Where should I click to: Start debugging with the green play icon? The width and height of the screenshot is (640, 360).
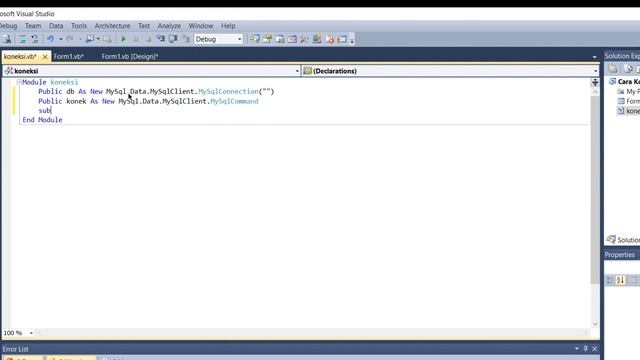tap(123, 39)
